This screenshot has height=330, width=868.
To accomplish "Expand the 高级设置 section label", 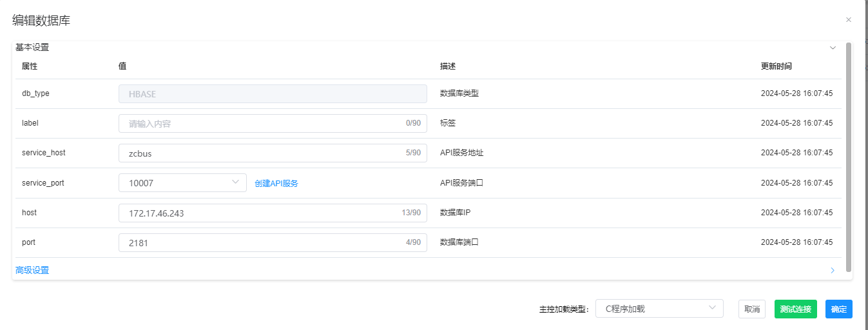I will pos(32,270).
